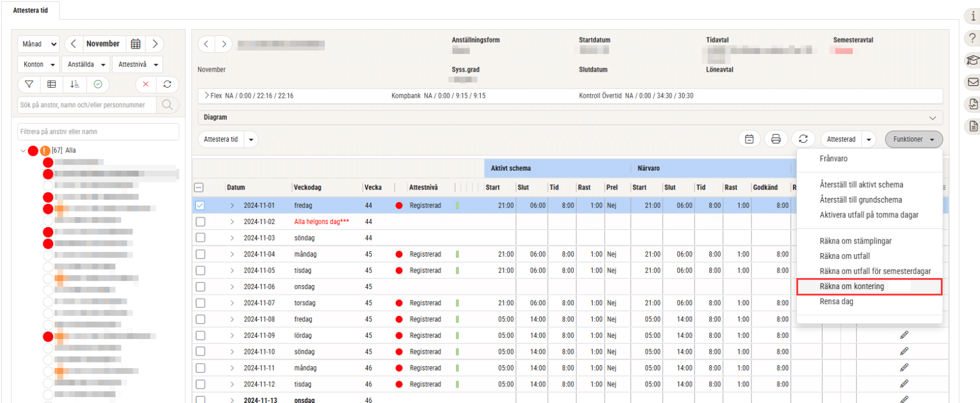Click the Attesterad button
Screen dimensions: 980x403
click(841, 139)
